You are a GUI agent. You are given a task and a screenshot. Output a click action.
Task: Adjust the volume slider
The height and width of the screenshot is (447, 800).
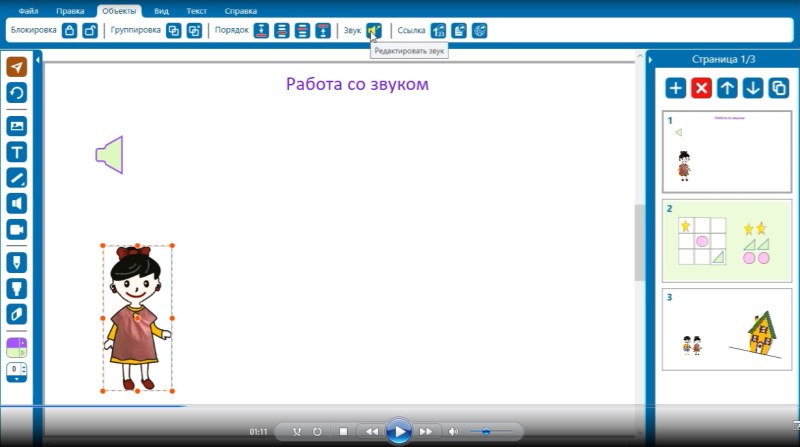click(x=491, y=432)
